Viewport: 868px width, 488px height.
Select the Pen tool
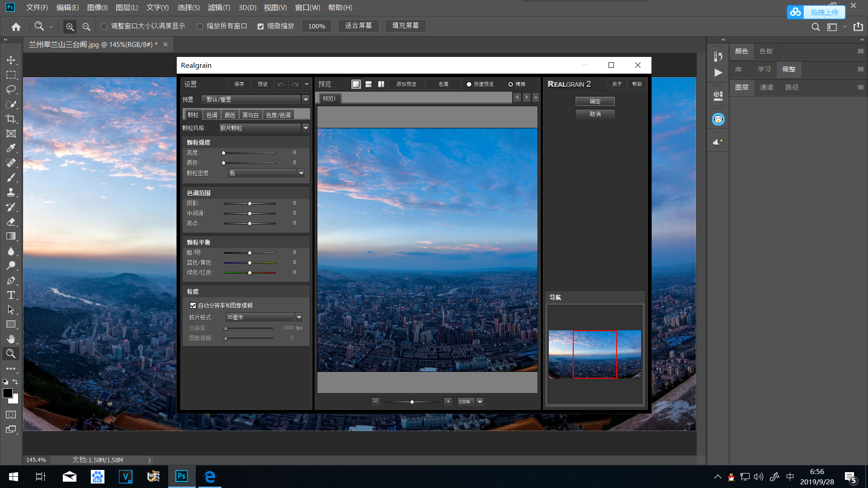[x=11, y=281]
